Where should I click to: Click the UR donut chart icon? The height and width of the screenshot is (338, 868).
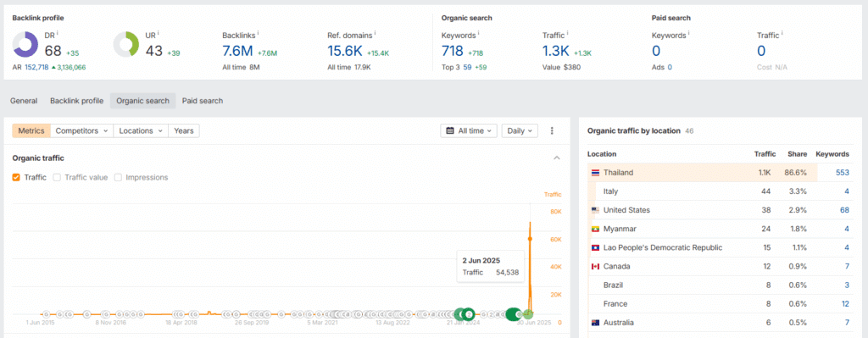[x=126, y=44]
